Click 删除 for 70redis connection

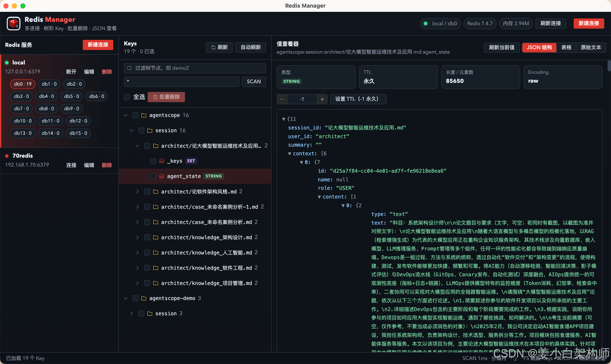[x=107, y=165]
